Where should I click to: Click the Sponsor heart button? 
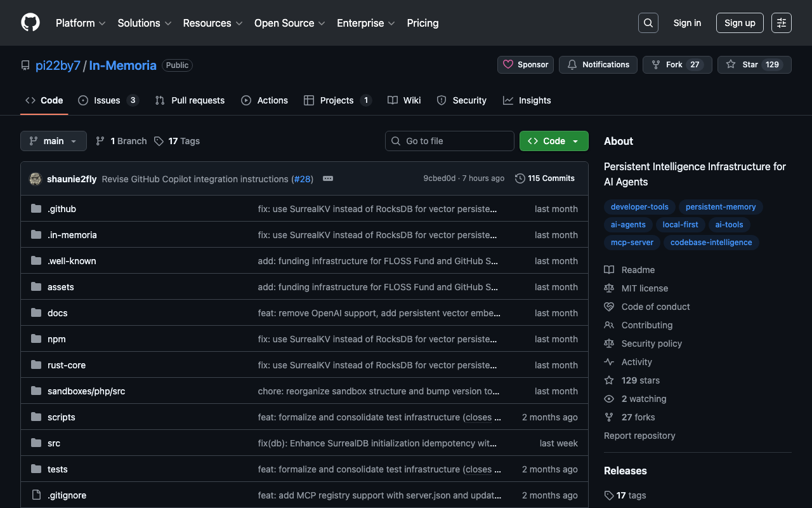(525, 65)
